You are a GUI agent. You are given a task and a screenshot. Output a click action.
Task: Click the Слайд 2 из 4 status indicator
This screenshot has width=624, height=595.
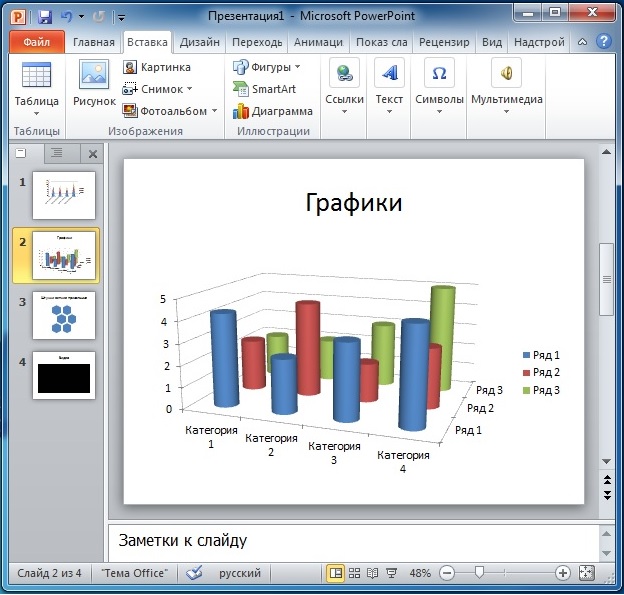[49, 573]
